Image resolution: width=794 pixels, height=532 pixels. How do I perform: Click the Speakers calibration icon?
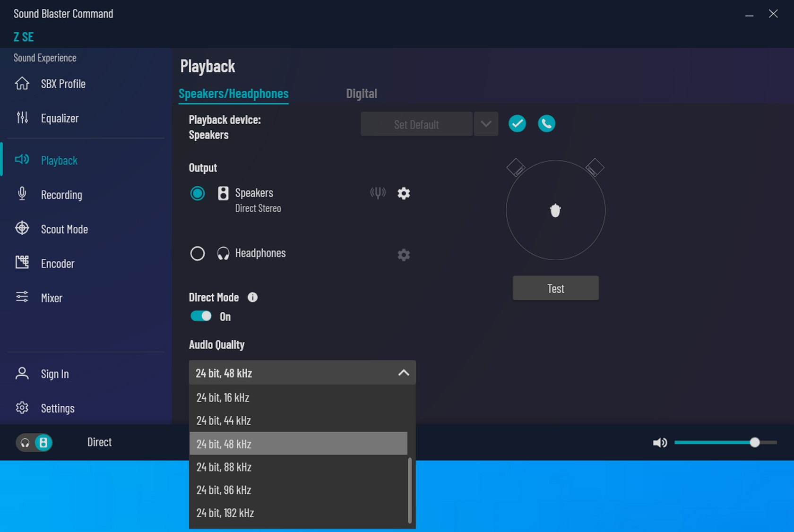click(x=378, y=193)
